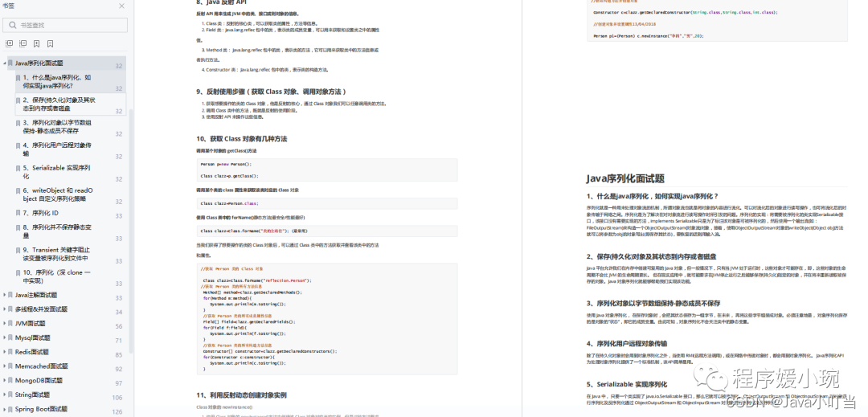Open bookmark 8、序列化并不保存静态变量
Image resolution: width=868 pixels, height=417 pixels.
pyautogui.click(x=57, y=231)
